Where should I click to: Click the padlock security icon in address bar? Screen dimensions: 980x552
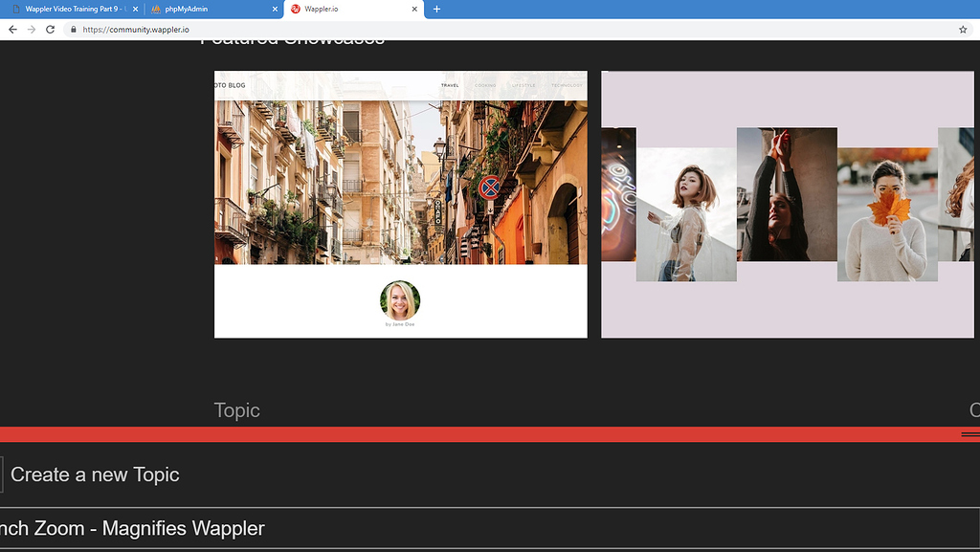(x=74, y=29)
